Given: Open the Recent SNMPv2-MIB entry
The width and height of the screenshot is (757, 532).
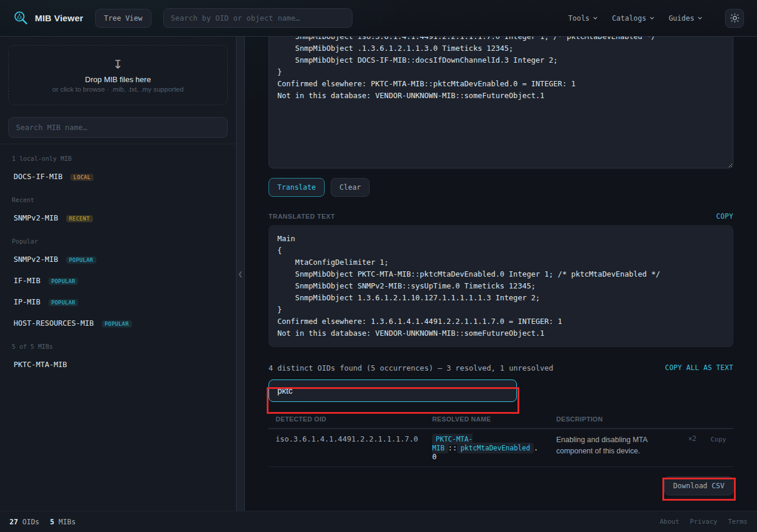Looking at the screenshot, I should (118, 218).
